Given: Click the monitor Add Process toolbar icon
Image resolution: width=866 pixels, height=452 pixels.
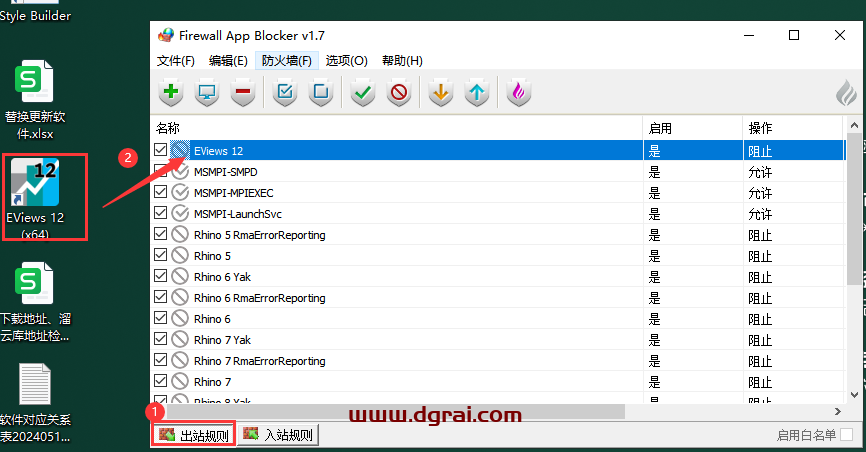Looking at the screenshot, I should [207, 92].
